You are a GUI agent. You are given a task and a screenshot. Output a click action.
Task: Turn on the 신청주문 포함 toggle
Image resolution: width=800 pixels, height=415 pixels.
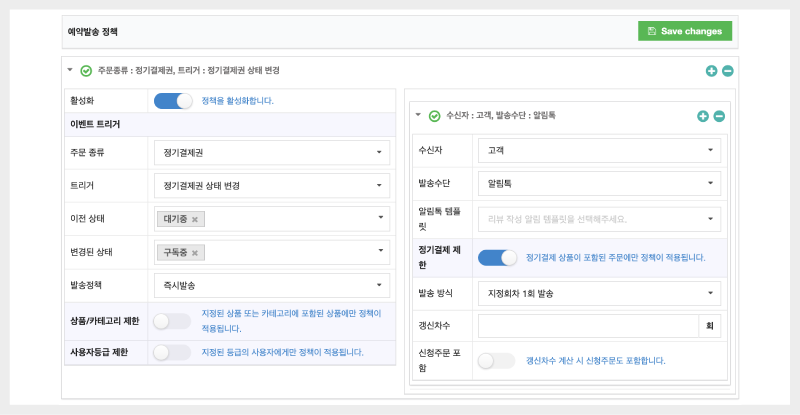click(x=498, y=361)
